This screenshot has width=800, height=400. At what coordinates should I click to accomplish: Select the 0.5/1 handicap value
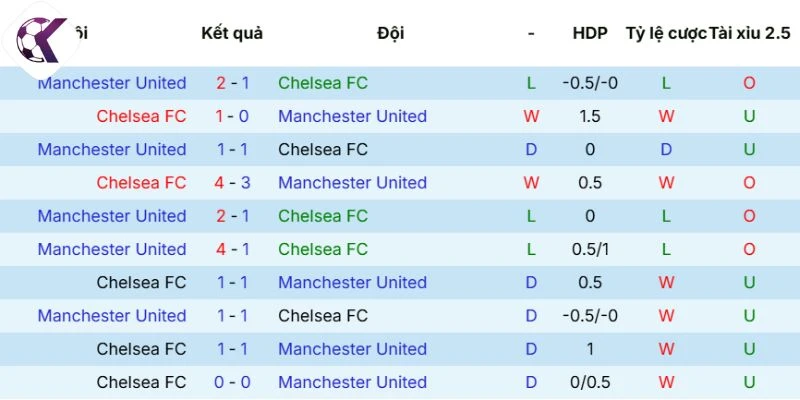click(x=590, y=249)
